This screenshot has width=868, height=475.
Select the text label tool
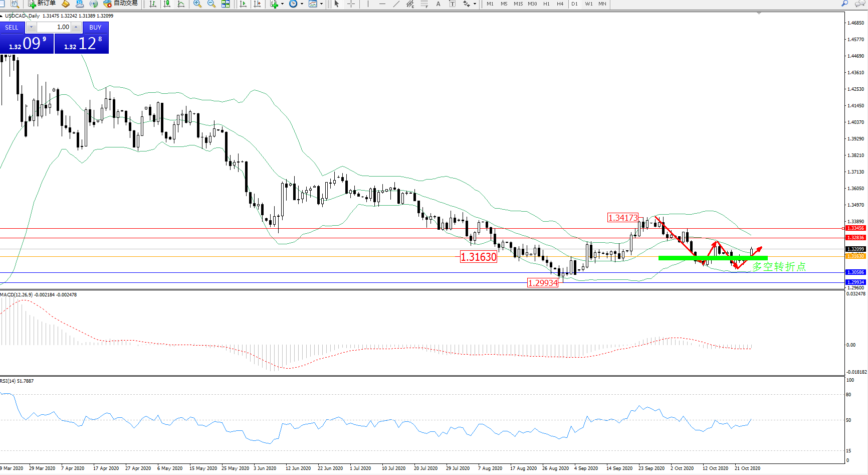[438, 4]
